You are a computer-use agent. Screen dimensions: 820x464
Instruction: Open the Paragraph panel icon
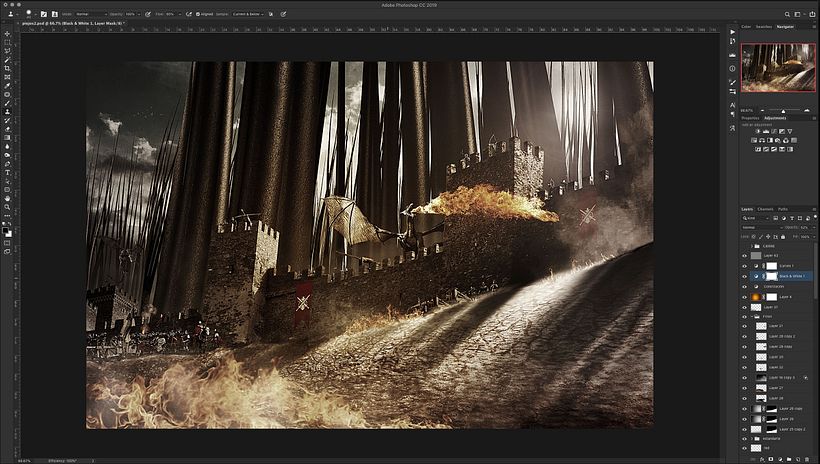732,114
